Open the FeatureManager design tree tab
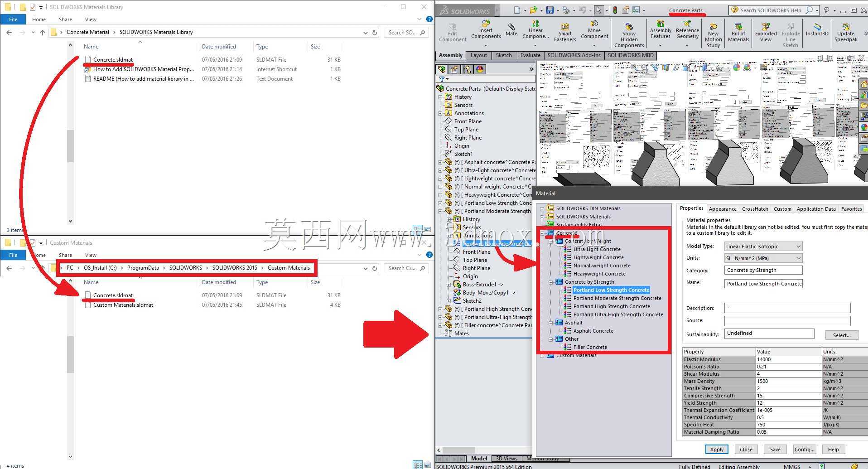868x469 pixels. pyautogui.click(x=442, y=69)
